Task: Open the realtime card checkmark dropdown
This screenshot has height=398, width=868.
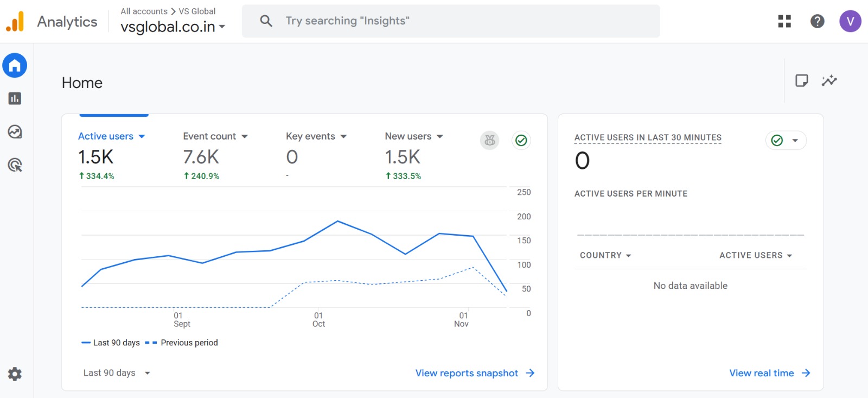Action: 786,141
